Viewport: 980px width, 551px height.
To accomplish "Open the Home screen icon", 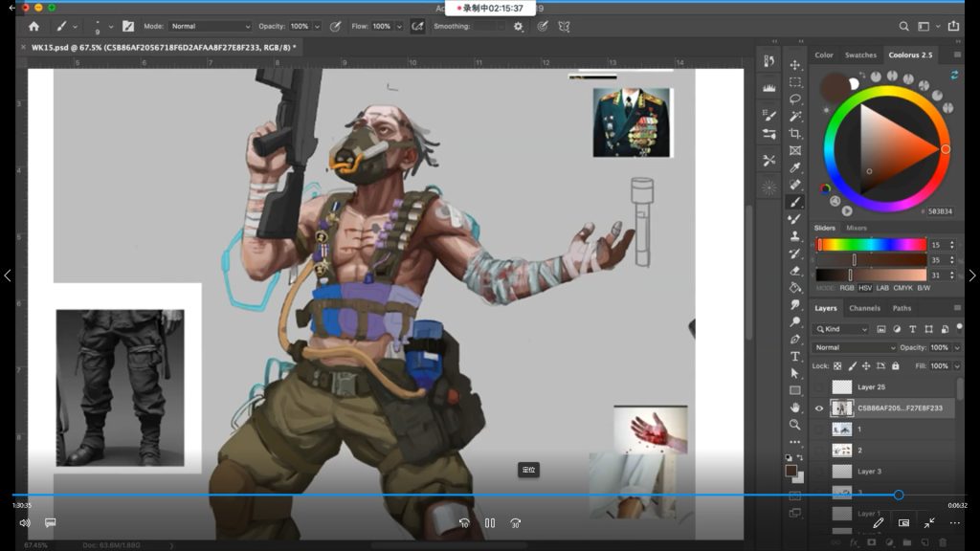I will (x=34, y=27).
